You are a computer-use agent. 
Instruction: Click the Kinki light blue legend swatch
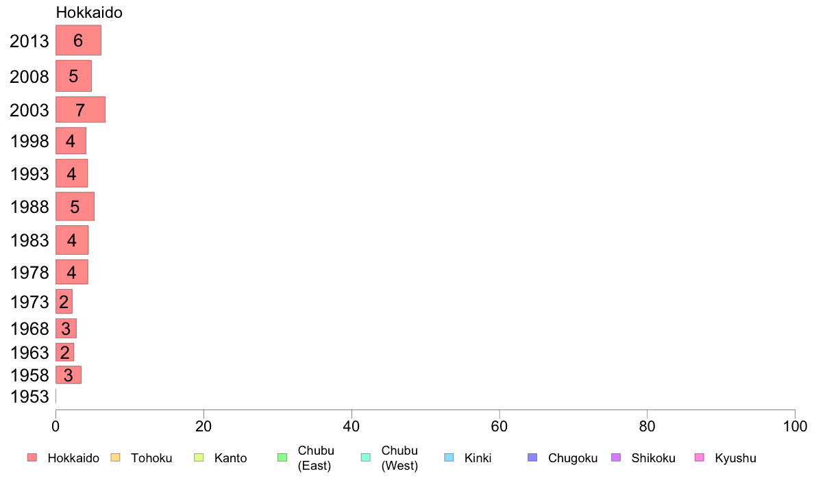click(x=449, y=457)
